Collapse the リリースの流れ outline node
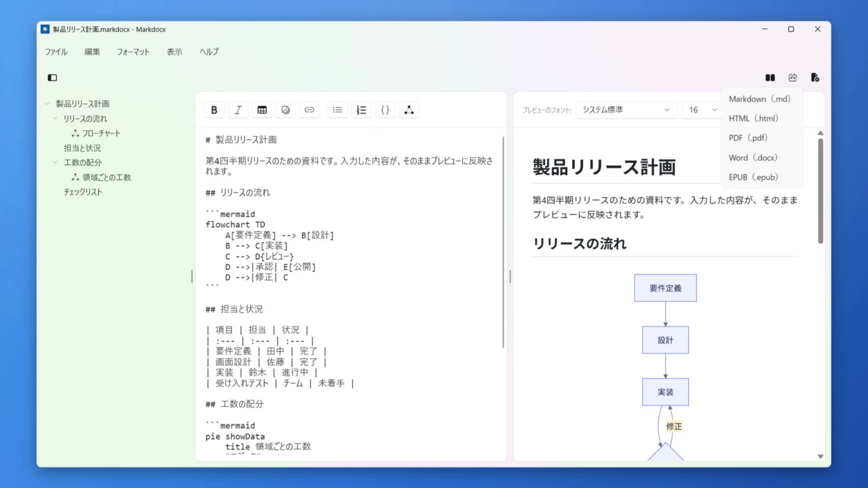868x488 pixels. [x=55, y=118]
